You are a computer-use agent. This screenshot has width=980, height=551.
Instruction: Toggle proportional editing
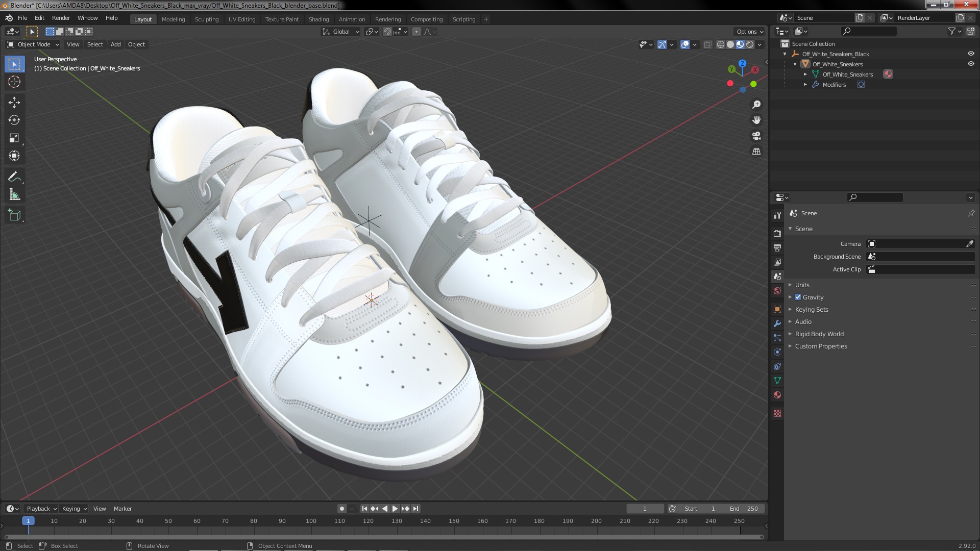point(416,32)
